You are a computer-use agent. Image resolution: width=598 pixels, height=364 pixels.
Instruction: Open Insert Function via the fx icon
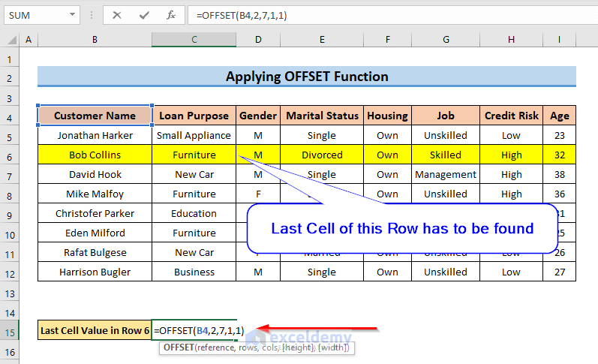tap(171, 15)
